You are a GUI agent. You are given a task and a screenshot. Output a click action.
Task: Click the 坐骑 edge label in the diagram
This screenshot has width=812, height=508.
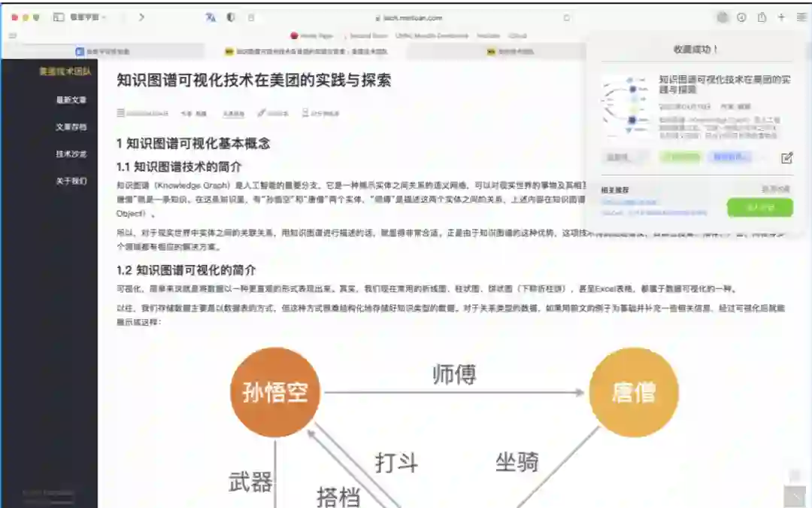tap(517, 461)
